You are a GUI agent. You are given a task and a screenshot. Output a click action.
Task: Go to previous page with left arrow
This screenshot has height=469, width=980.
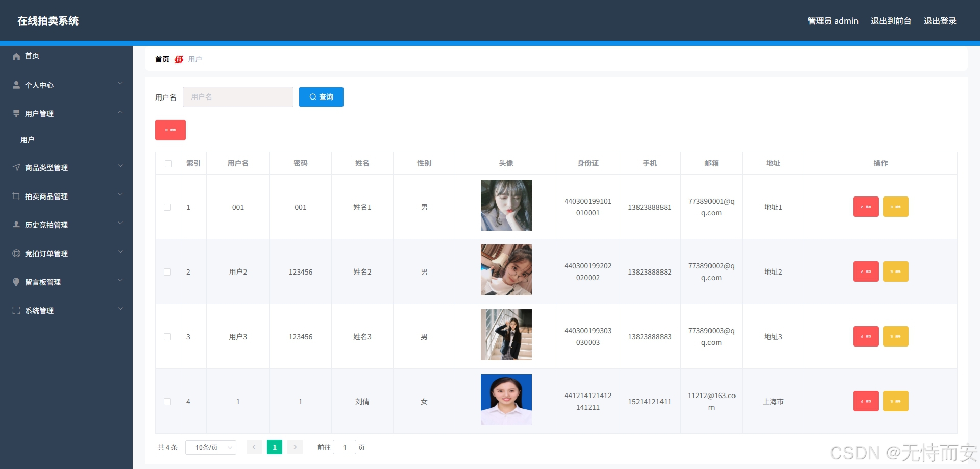click(254, 447)
